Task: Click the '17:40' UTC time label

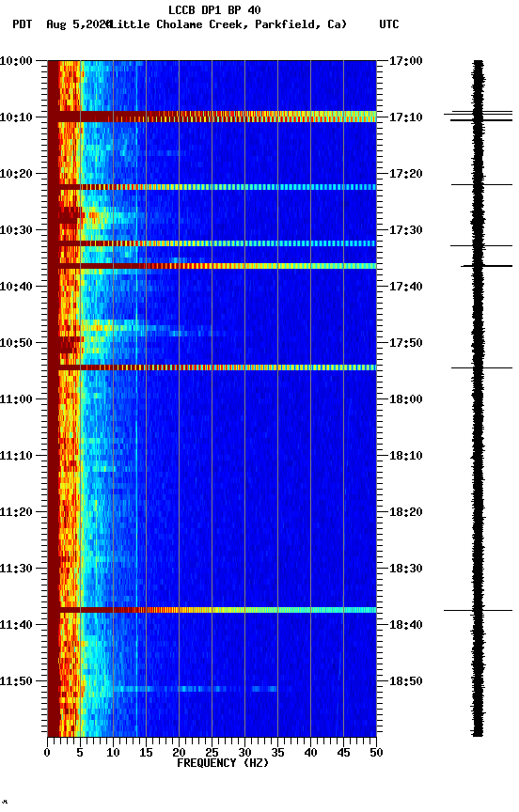Action: (x=405, y=287)
